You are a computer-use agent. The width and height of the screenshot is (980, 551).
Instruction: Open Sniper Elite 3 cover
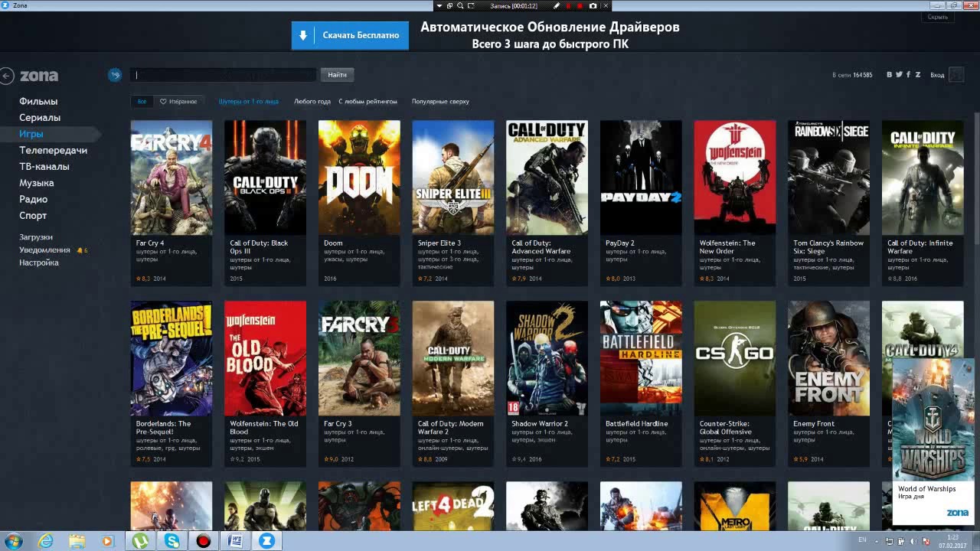[453, 178]
